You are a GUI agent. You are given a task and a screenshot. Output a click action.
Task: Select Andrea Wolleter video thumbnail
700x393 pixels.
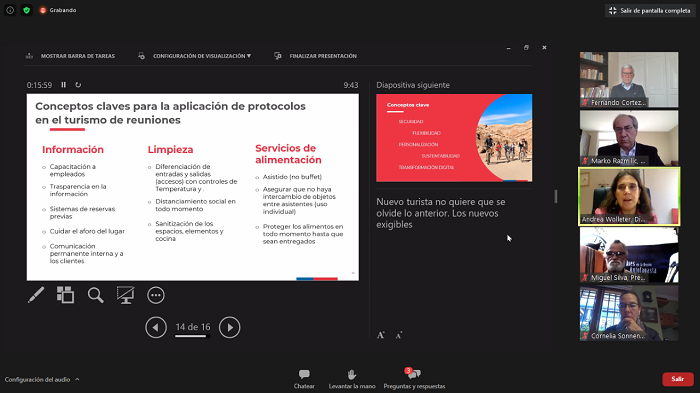629,196
